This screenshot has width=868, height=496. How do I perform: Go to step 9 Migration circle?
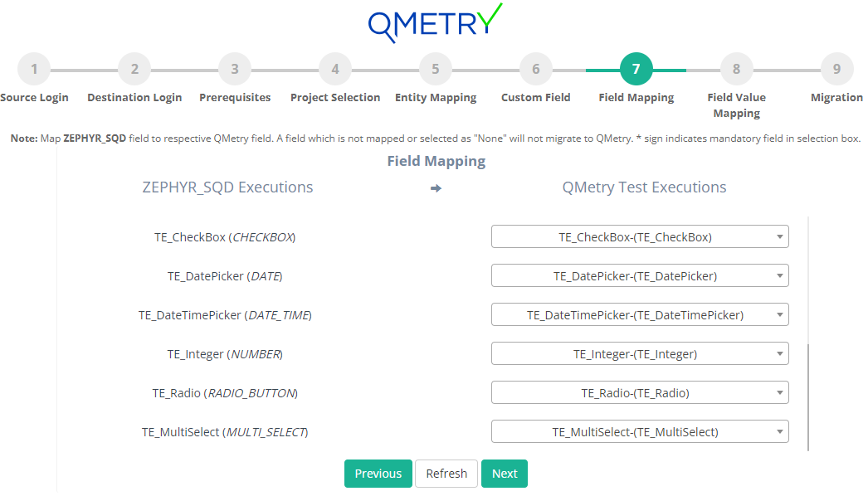pos(837,69)
